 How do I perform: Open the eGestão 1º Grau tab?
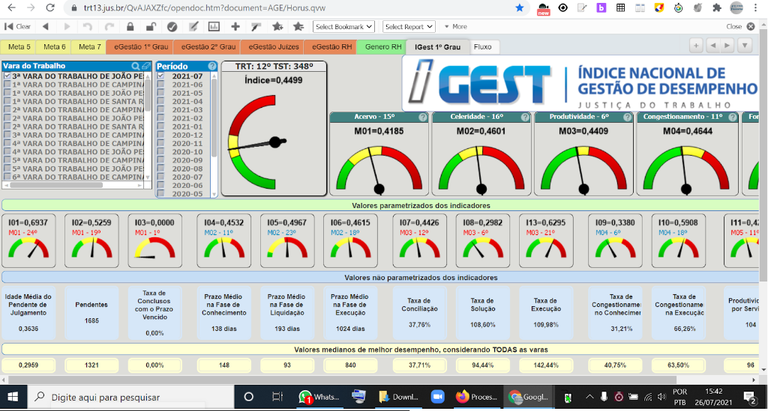(140, 47)
